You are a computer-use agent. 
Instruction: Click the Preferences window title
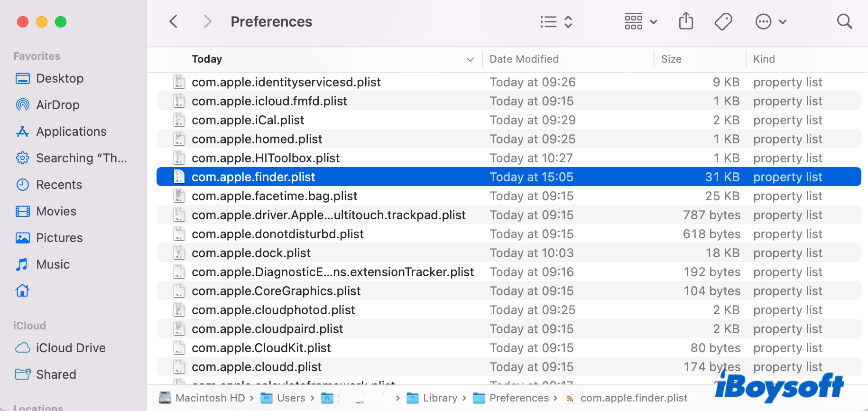[271, 21]
